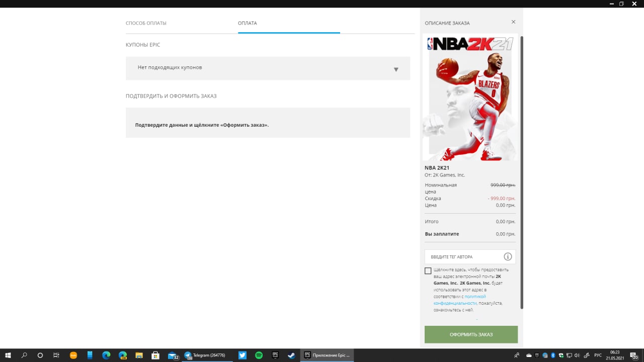The width and height of the screenshot is (644, 362).
Task: Open network status tray icon
Action: click(569, 355)
